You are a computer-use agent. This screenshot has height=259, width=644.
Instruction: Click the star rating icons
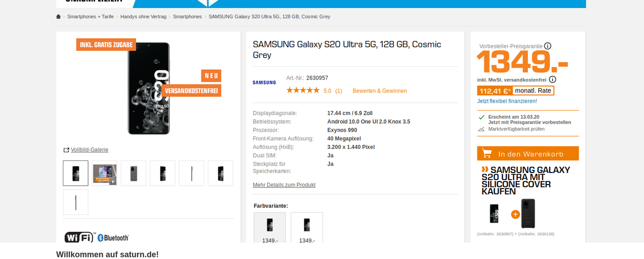[x=303, y=91]
